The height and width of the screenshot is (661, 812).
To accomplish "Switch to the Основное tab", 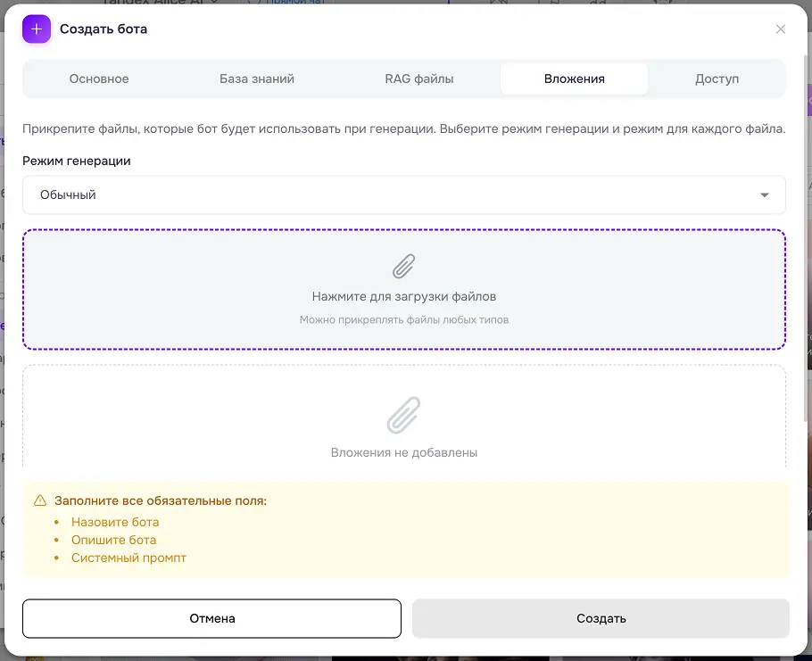I will (99, 78).
